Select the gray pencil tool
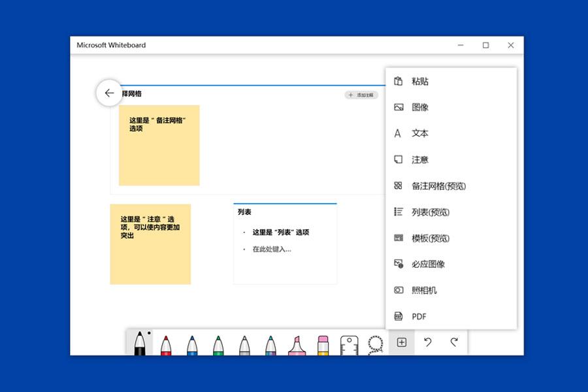 pos(244,345)
